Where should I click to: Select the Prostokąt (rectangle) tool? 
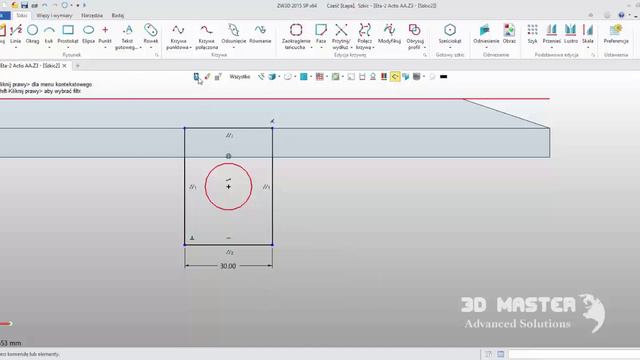coord(68,33)
